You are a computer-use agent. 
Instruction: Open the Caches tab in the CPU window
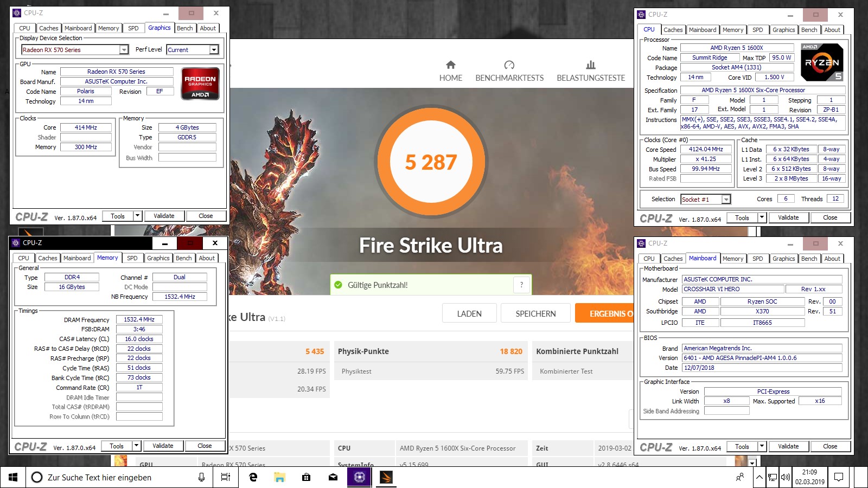(673, 30)
